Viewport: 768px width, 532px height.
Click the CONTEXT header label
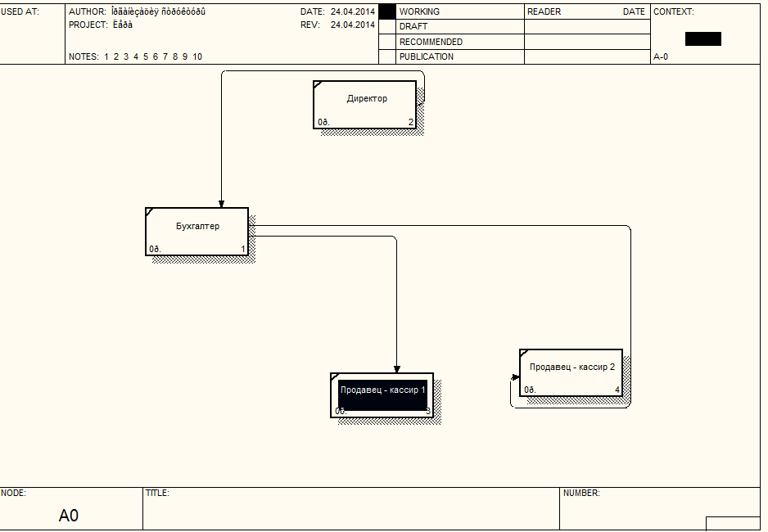[674, 11]
